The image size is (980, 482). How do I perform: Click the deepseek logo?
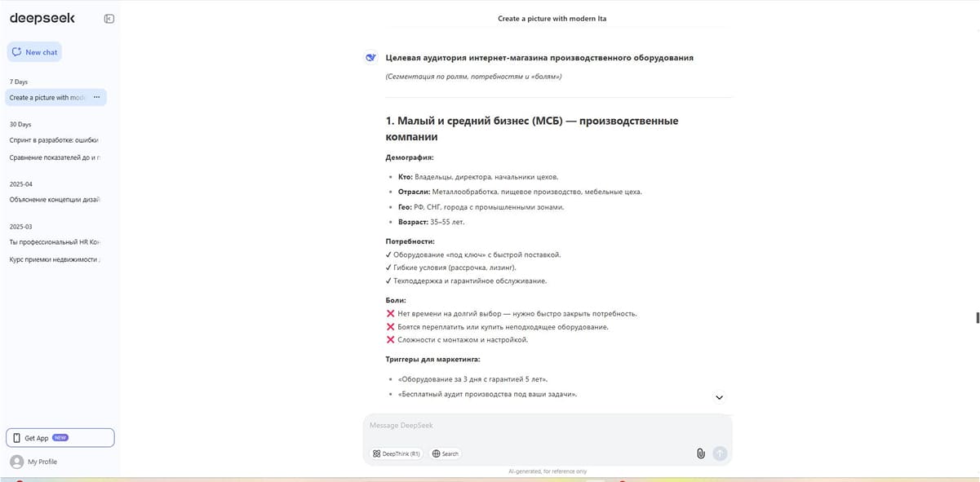[42, 18]
